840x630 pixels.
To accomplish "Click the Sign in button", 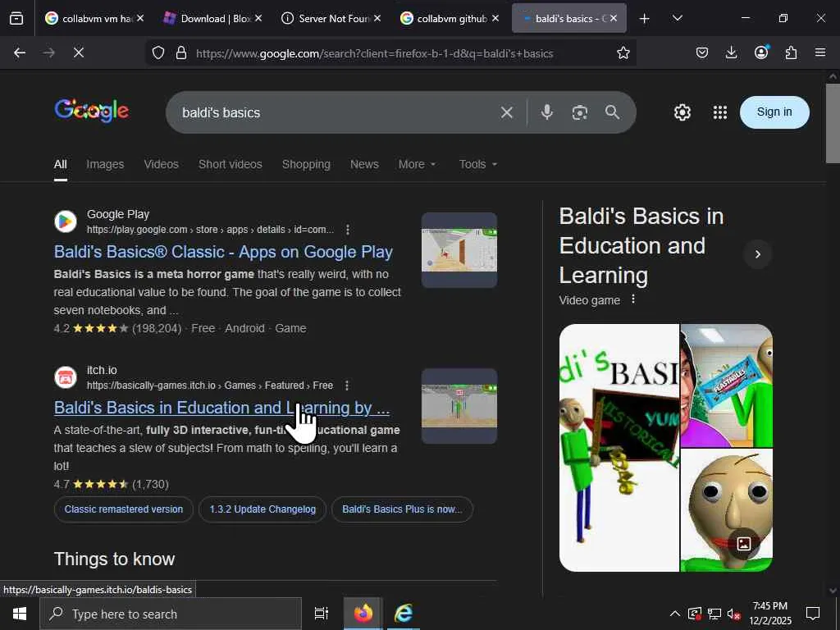I will pyautogui.click(x=774, y=112).
